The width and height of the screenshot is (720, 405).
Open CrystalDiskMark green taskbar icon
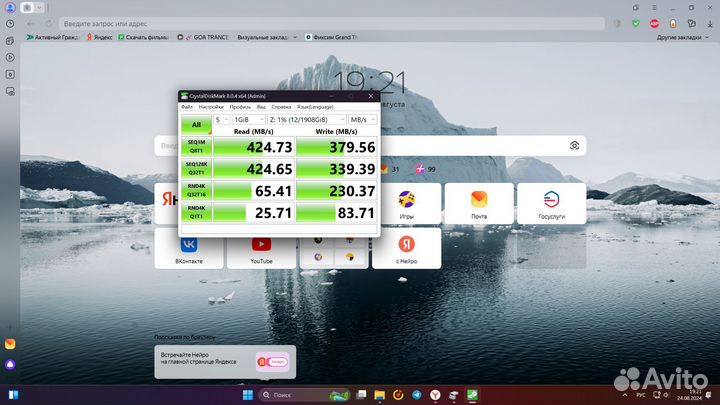click(x=472, y=395)
